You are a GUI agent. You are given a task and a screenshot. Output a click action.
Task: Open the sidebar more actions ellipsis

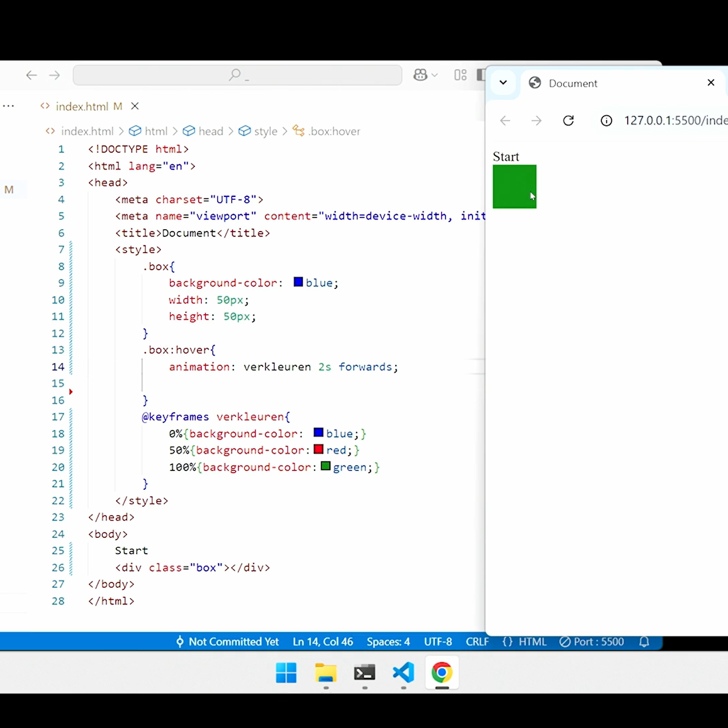click(x=9, y=106)
